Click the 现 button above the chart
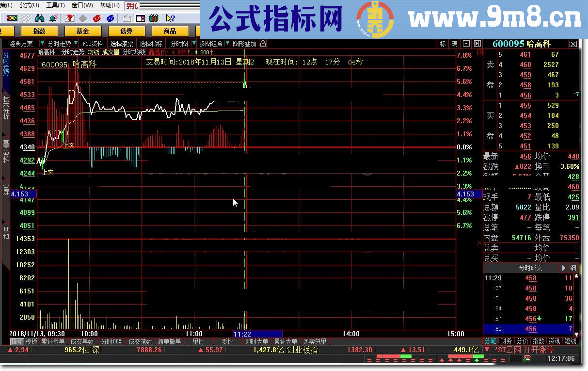 454,44
